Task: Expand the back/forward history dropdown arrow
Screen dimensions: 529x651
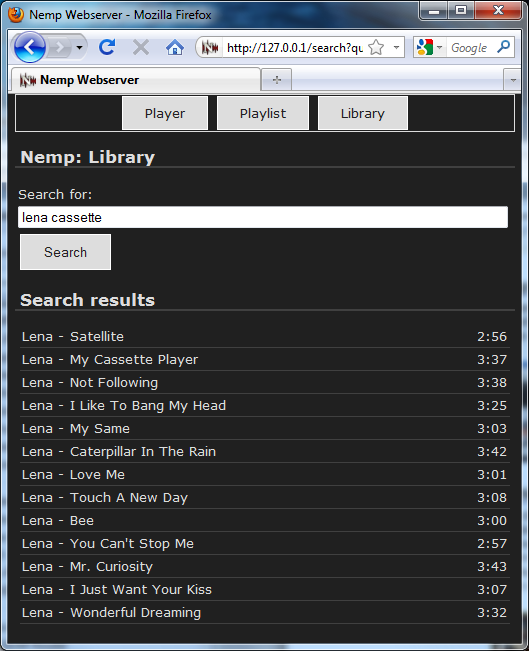Action: coord(79,47)
